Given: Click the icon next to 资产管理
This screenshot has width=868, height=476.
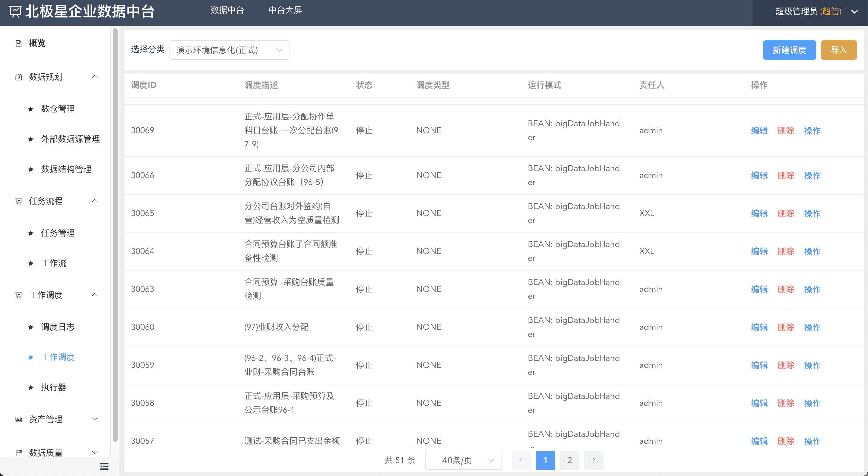Looking at the screenshot, I should coord(18,419).
